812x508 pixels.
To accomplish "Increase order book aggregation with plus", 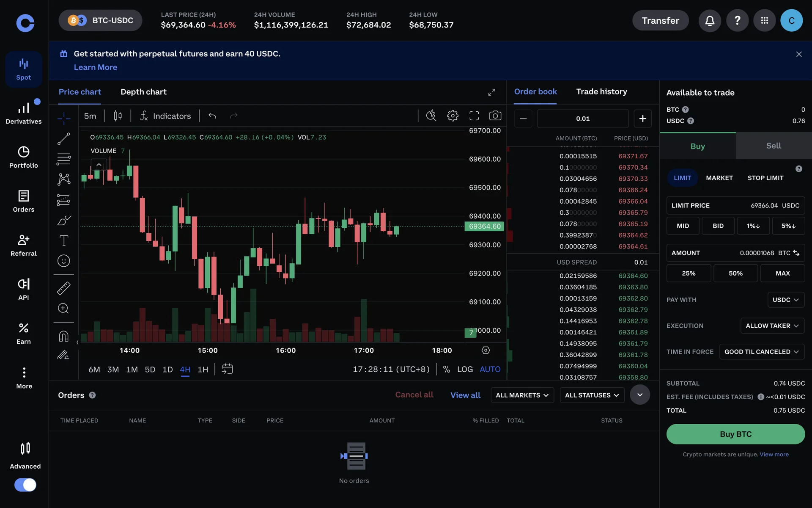I will coord(642,119).
